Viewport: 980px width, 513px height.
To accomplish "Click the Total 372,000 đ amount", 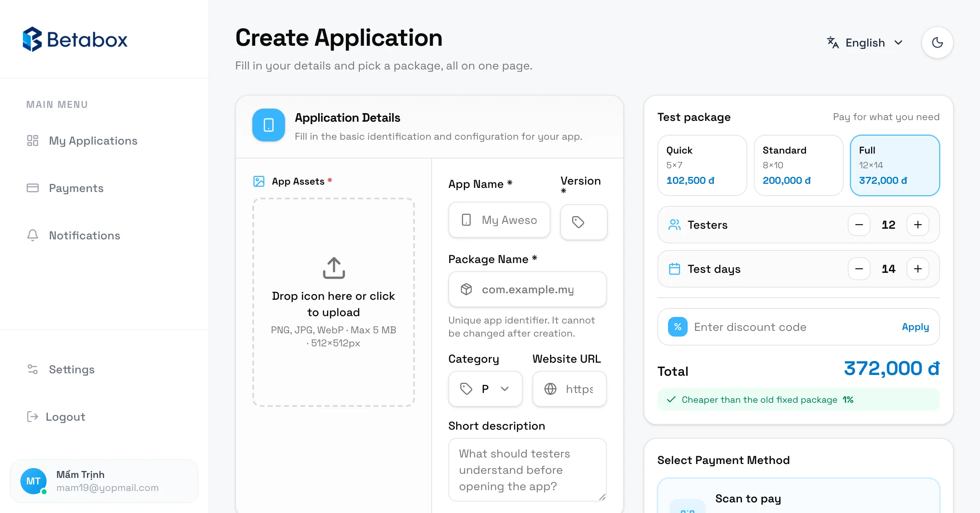I will coord(892,368).
